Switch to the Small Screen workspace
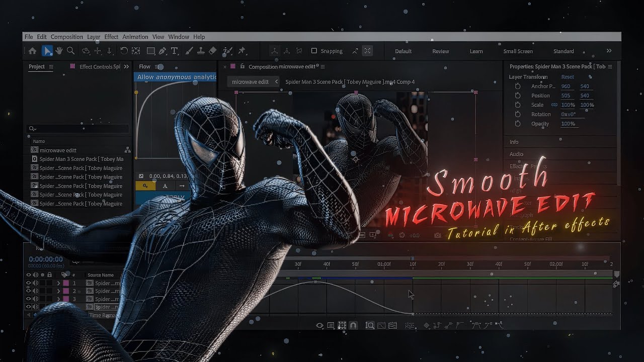Screen dimensions: 644x362 [x=518, y=51]
